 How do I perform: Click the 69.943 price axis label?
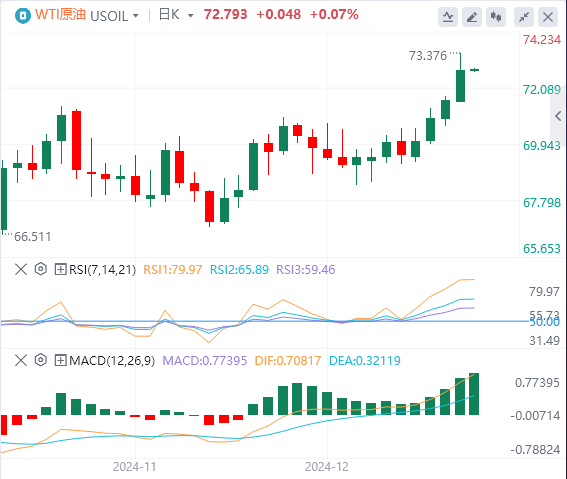coord(542,146)
